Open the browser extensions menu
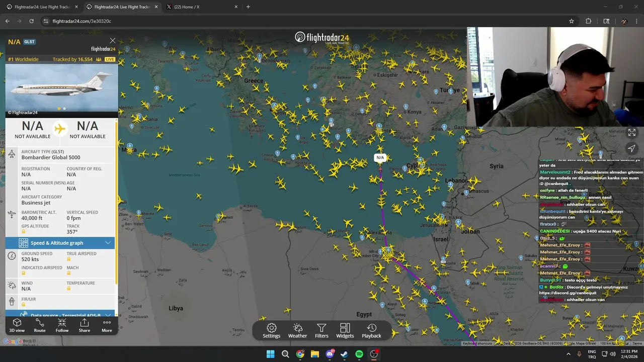This screenshot has height=362, width=644. (588, 21)
